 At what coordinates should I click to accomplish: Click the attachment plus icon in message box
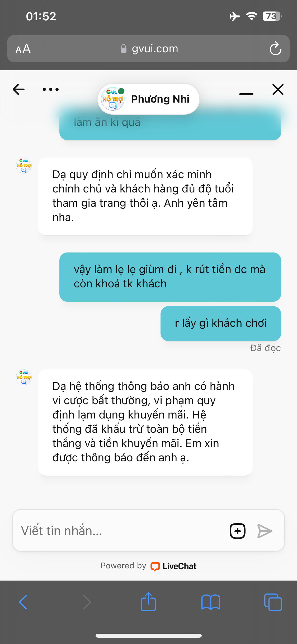tap(238, 531)
